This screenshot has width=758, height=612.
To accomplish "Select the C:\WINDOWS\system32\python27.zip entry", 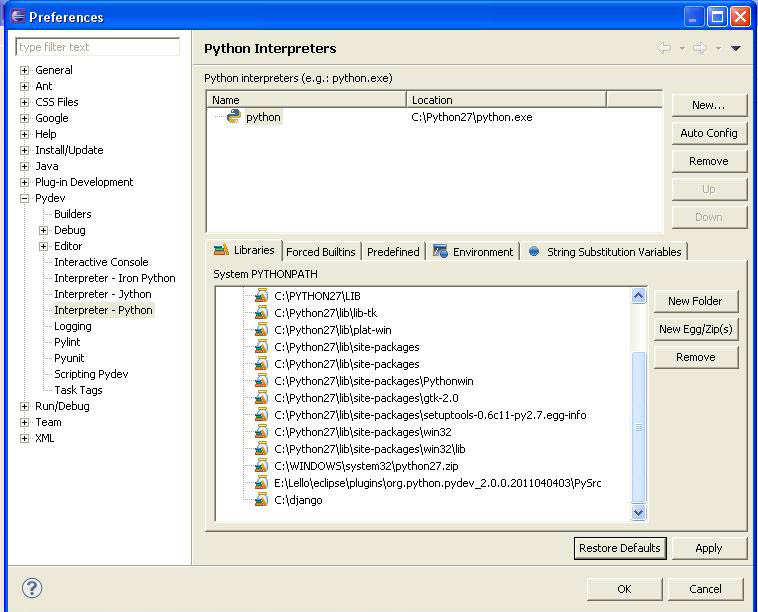I will coord(366,466).
